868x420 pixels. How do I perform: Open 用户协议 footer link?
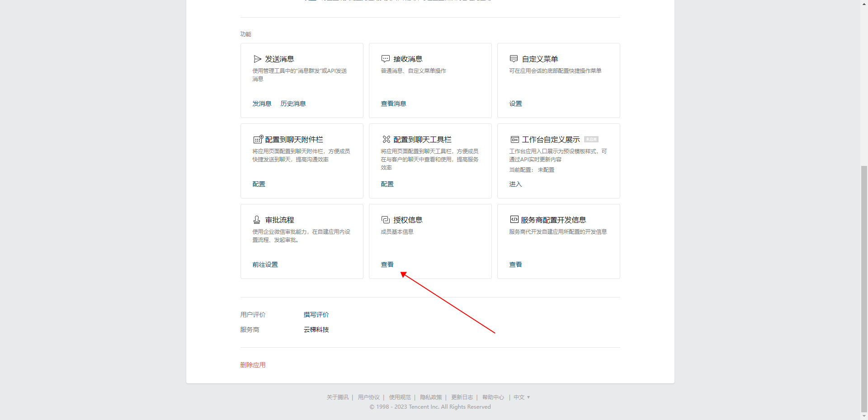[369, 397]
